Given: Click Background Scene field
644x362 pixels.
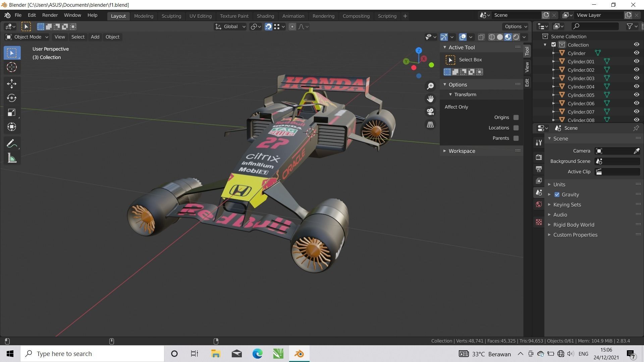Looking at the screenshot, I should click(x=617, y=162).
